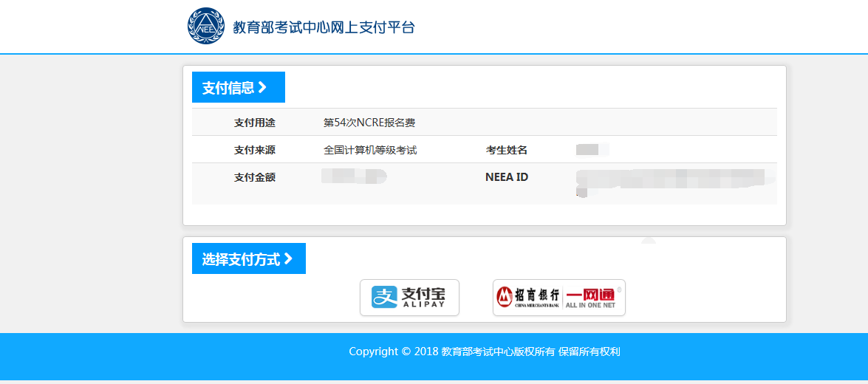The height and width of the screenshot is (384, 868).
Task: Click the 教育部考试中心网上支付平台 title
Action: (x=324, y=27)
